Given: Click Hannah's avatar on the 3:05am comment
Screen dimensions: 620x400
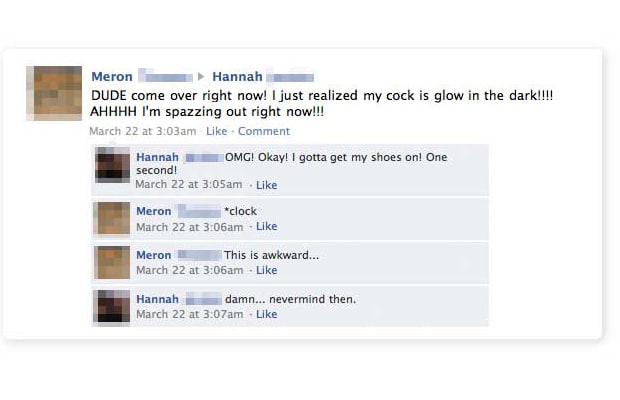Looking at the screenshot, I should pos(113,165).
